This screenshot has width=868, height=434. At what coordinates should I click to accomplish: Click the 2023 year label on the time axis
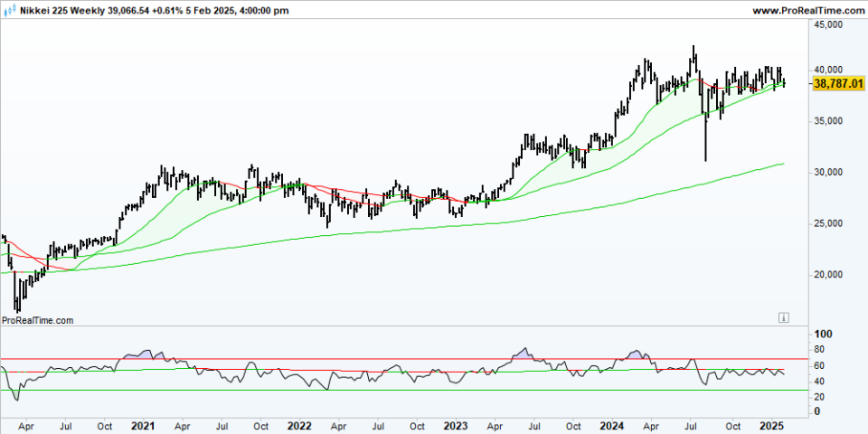[x=458, y=426]
